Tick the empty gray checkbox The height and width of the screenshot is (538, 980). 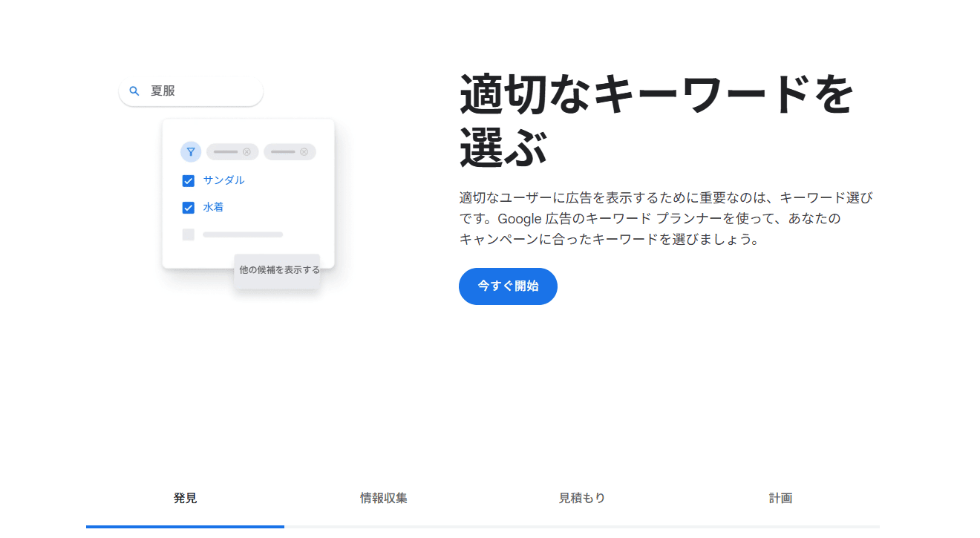pos(189,234)
